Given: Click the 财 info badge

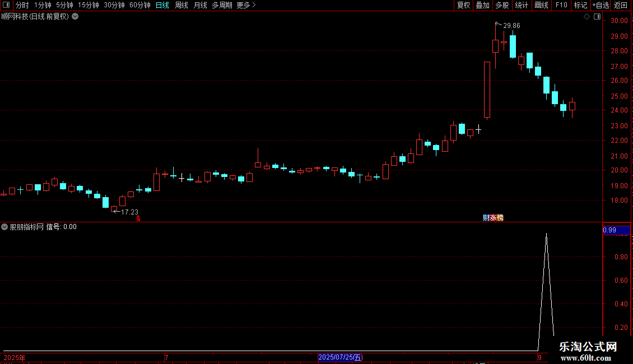Looking at the screenshot, I should tap(486, 217).
